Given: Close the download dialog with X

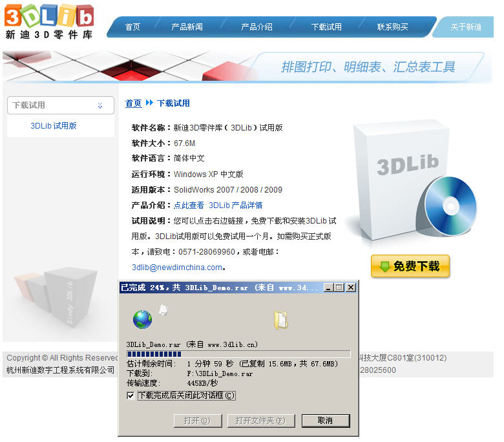Looking at the screenshot, I should pos(351,288).
